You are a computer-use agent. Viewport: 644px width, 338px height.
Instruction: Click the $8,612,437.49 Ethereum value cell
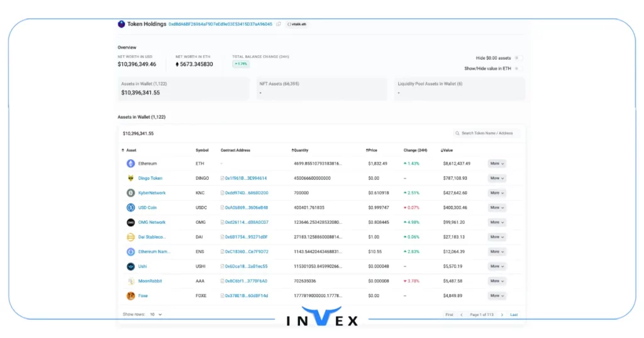coord(457,164)
